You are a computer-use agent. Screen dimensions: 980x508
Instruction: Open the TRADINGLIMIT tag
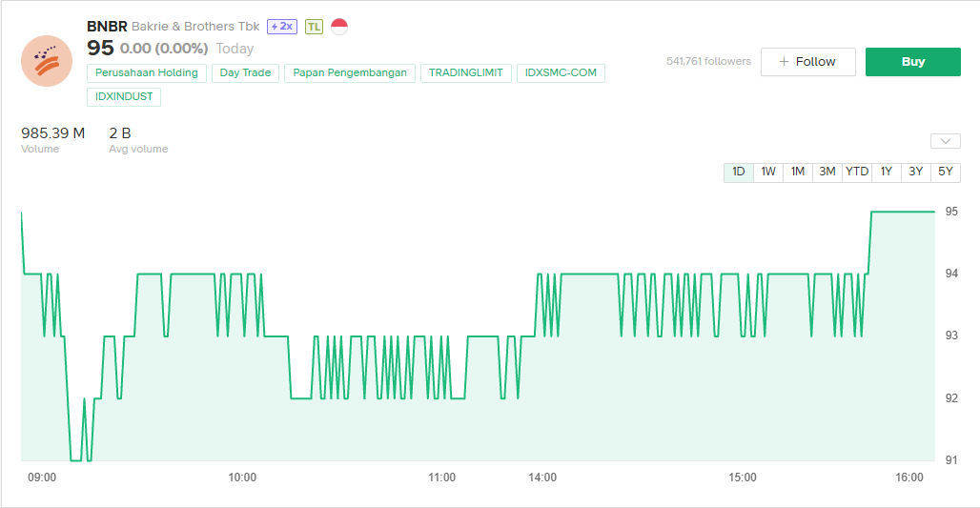[x=465, y=73]
